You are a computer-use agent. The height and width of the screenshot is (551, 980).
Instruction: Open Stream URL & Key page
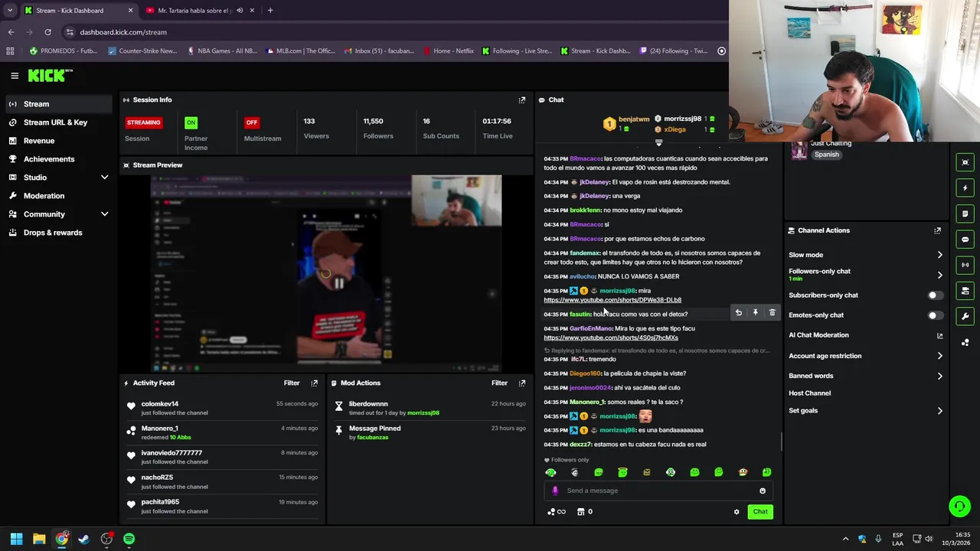tap(58, 122)
